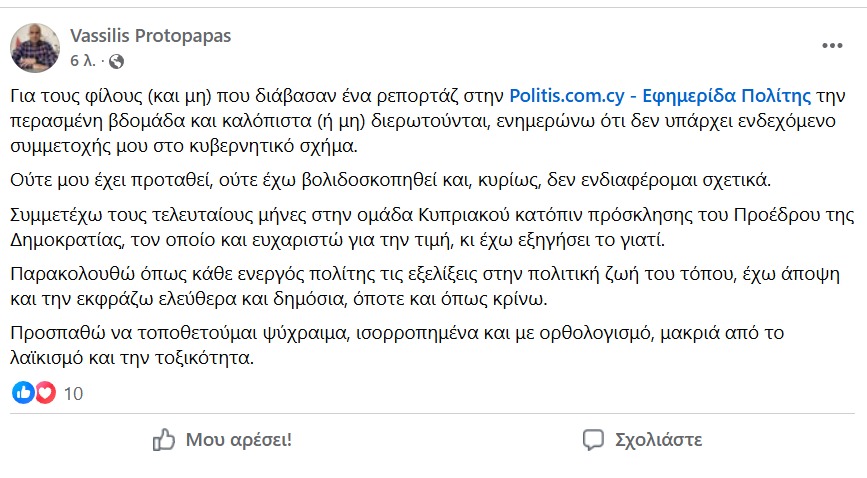
Task: Click the red heart reaction icon
Action: click(x=45, y=393)
